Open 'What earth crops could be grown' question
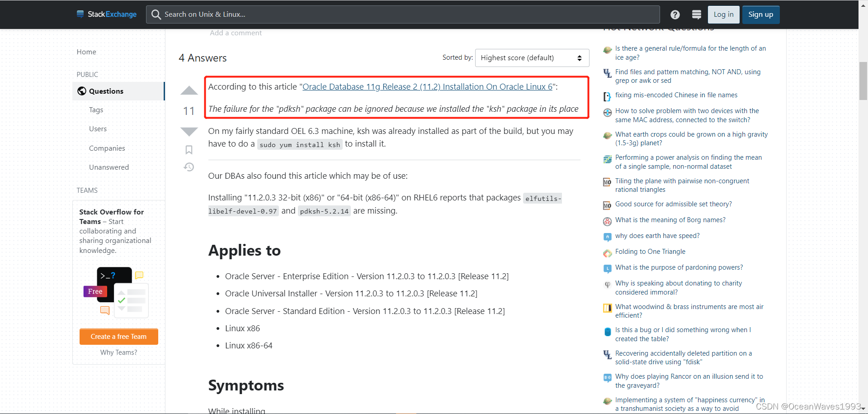The width and height of the screenshot is (868, 414). tap(691, 139)
